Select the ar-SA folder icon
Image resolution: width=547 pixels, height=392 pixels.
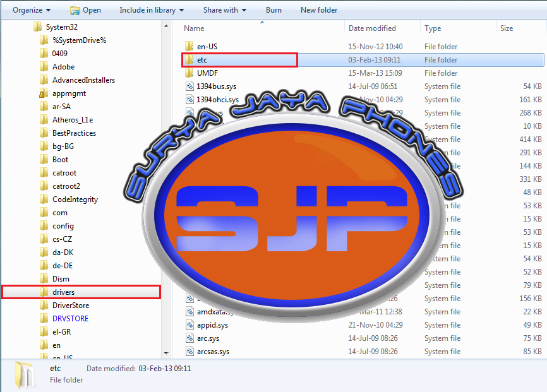44,107
